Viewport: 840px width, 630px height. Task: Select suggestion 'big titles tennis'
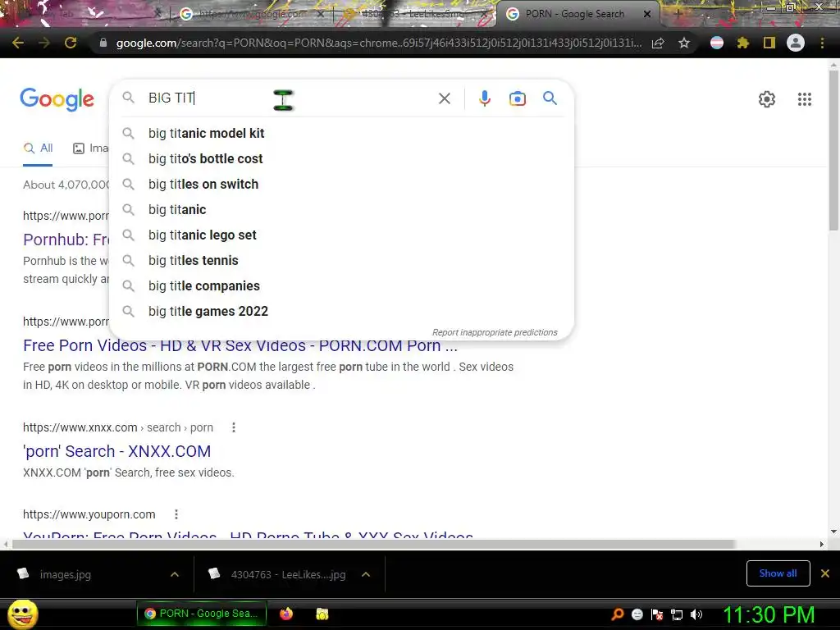point(341,260)
